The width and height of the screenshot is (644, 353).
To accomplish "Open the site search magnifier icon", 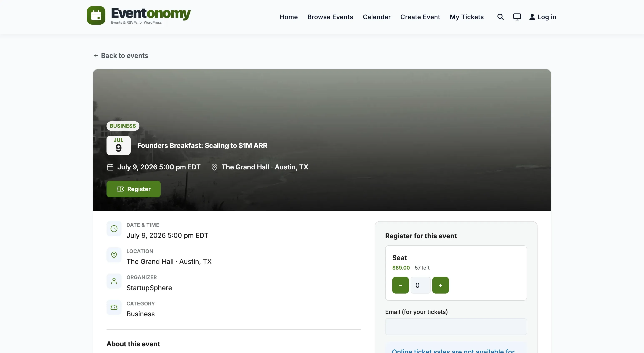I will coord(500,17).
